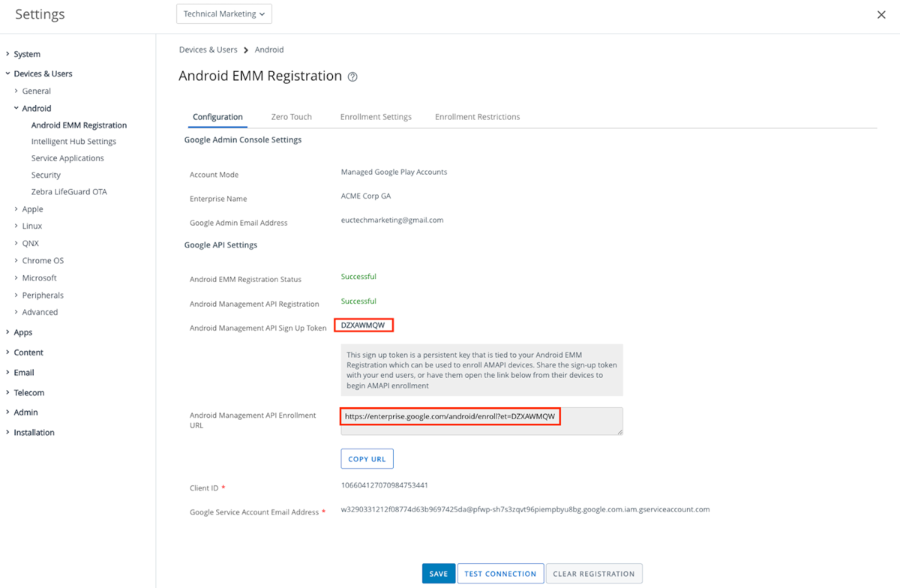
Task: Collapse the Android subsection
Action: click(x=36, y=108)
